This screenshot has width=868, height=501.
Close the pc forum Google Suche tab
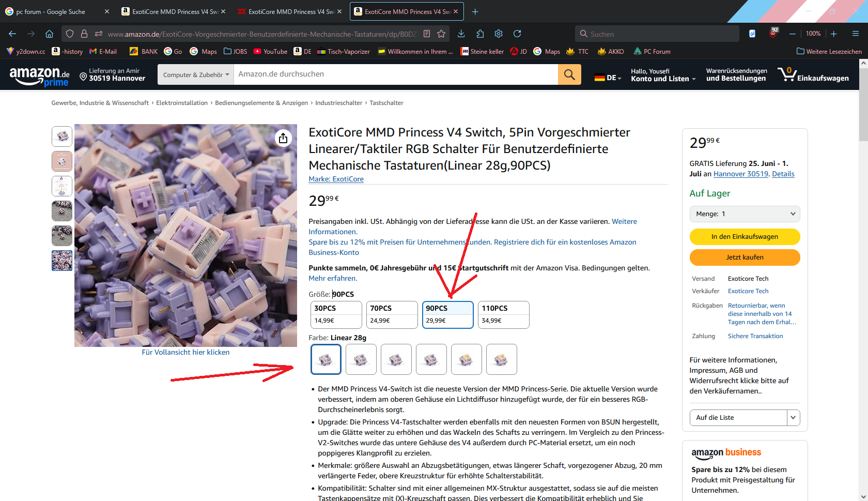(107, 11)
